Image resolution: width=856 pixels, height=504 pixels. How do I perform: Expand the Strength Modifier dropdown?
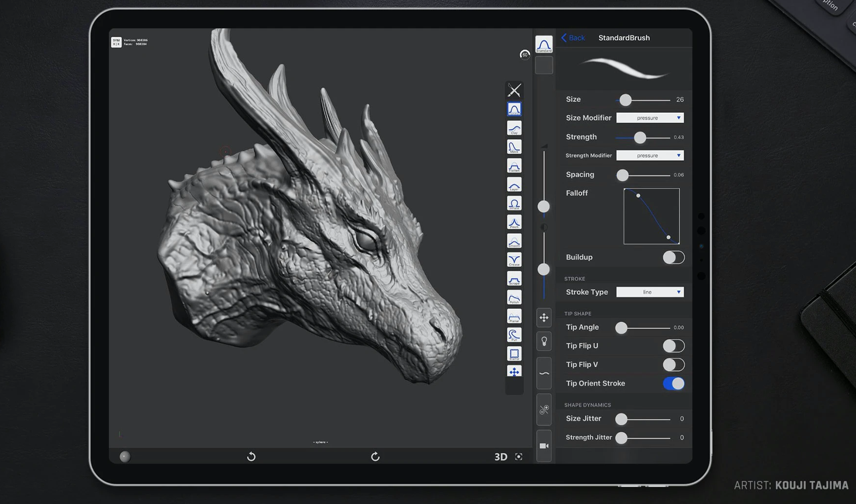pos(649,156)
